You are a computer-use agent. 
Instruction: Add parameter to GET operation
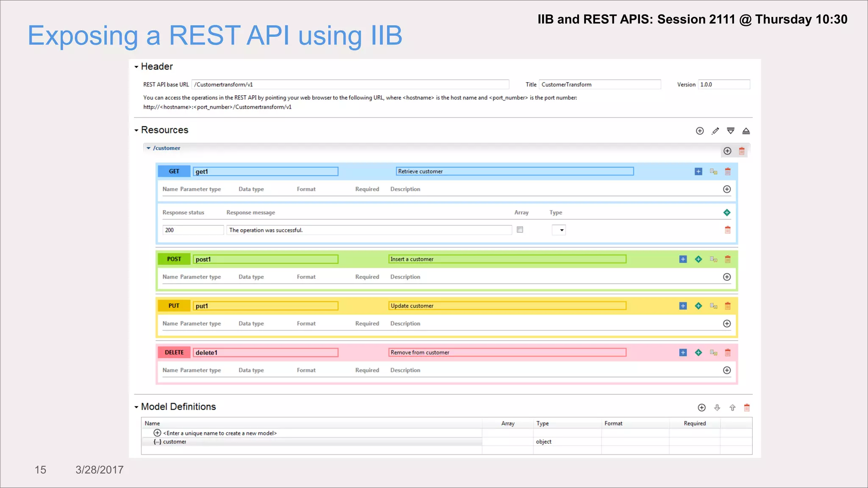727,189
